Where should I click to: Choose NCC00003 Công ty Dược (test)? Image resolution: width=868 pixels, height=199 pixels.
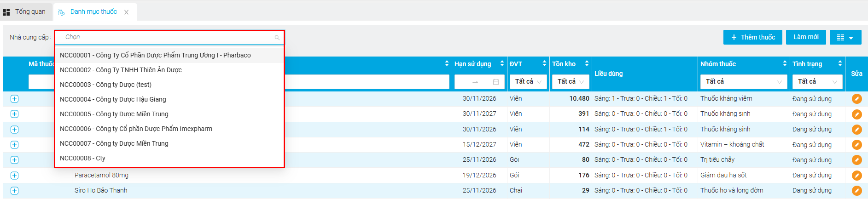(x=169, y=85)
